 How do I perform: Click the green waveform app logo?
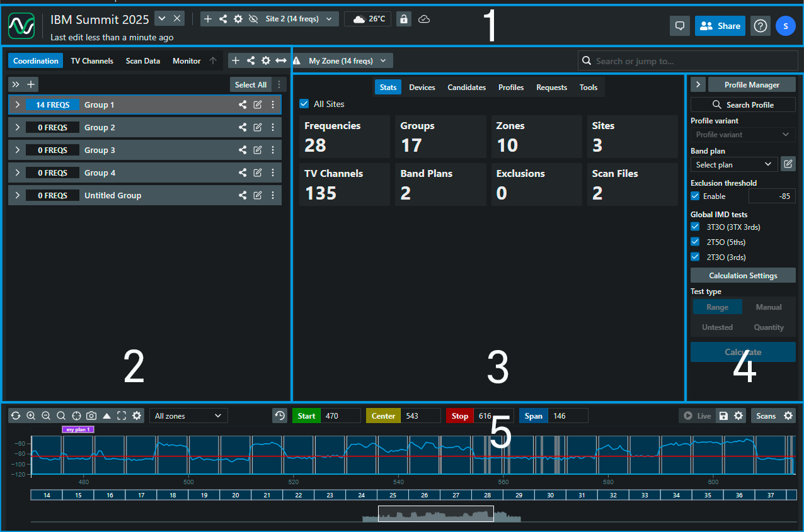[x=21, y=26]
